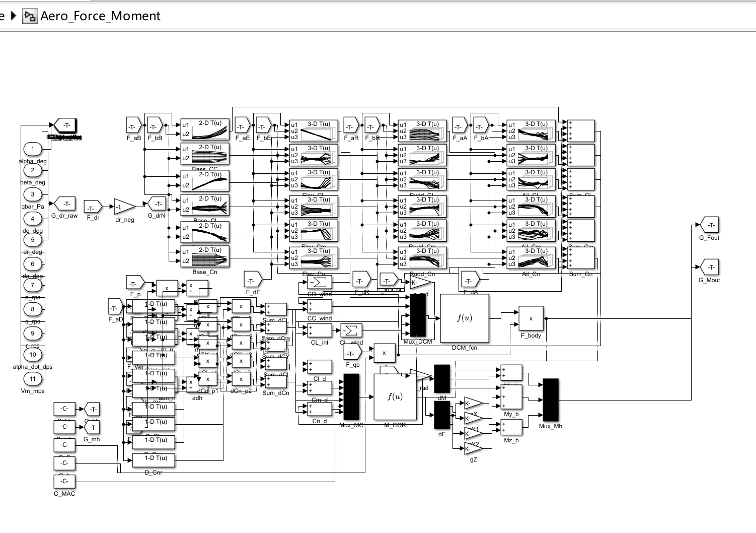Select the beta_deg inport block
The image size is (756, 533).
[33, 170]
